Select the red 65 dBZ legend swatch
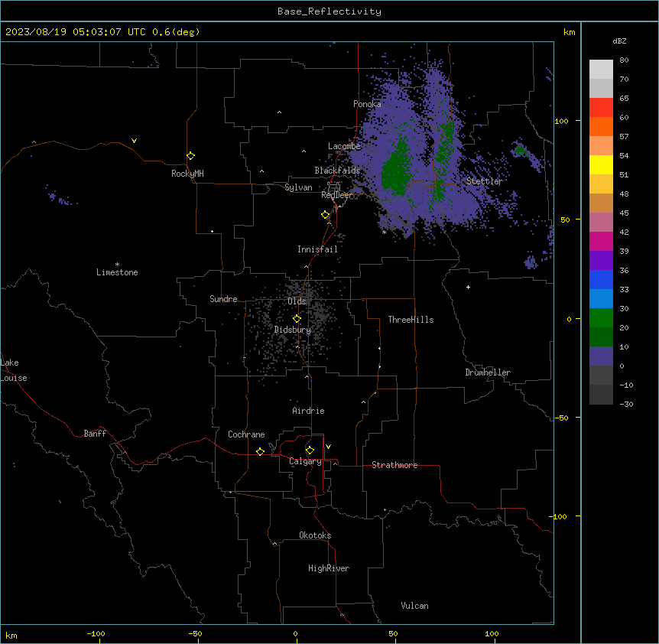The height and width of the screenshot is (644, 659). coord(601,107)
